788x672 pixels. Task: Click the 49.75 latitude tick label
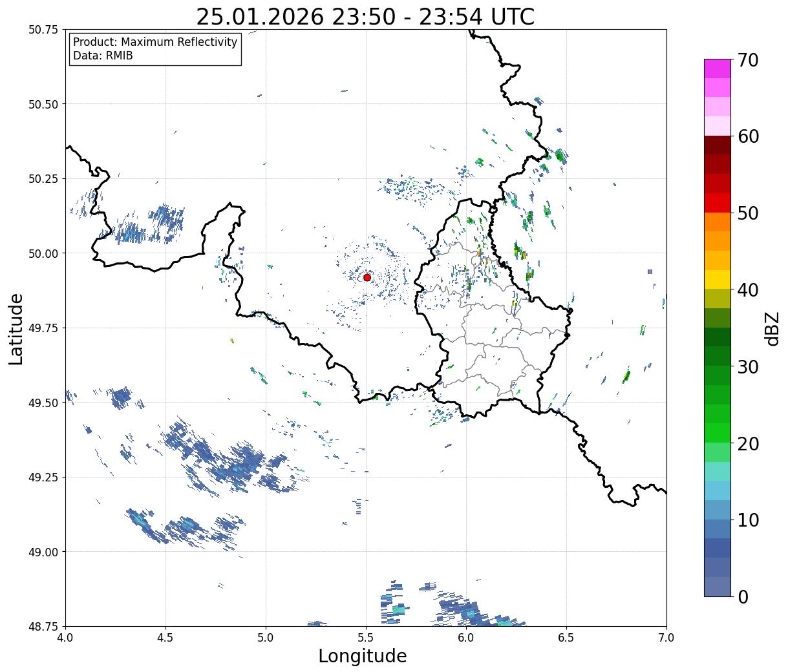(x=44, y=328)
